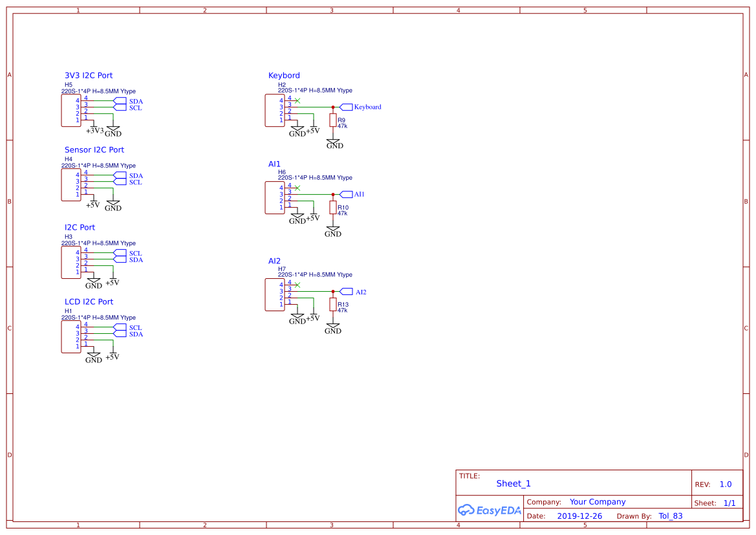The height and width of the screenshot is (535, 756).
Task: Click the EasyEDA logo in the title block
Action: [x=490, y=510]
